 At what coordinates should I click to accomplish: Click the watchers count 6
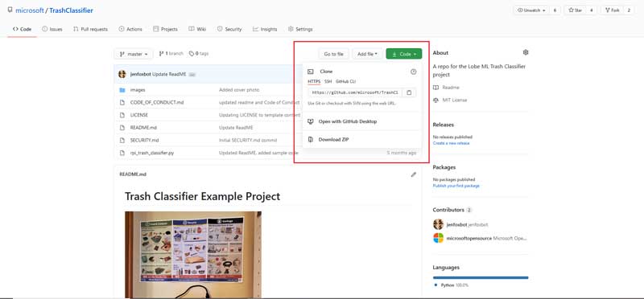[555, 10]
